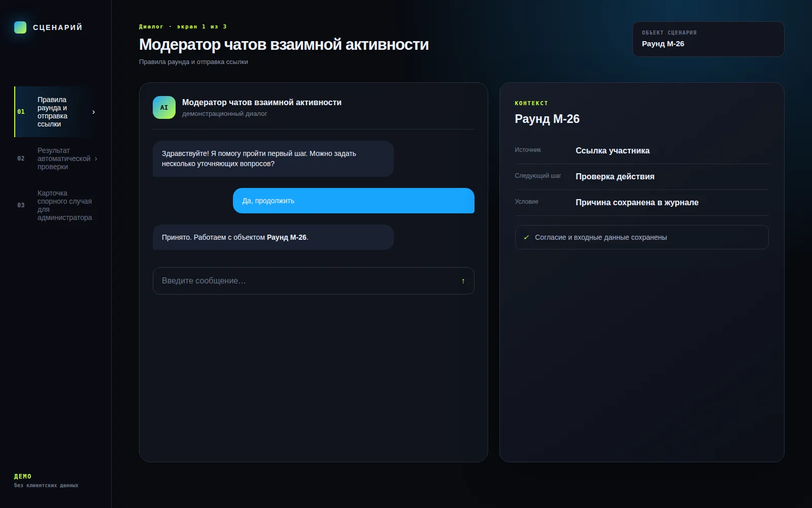This screenshot has width=812, height=508.
Task: Click the send arrow icon in message field
Action: [463, 281]
